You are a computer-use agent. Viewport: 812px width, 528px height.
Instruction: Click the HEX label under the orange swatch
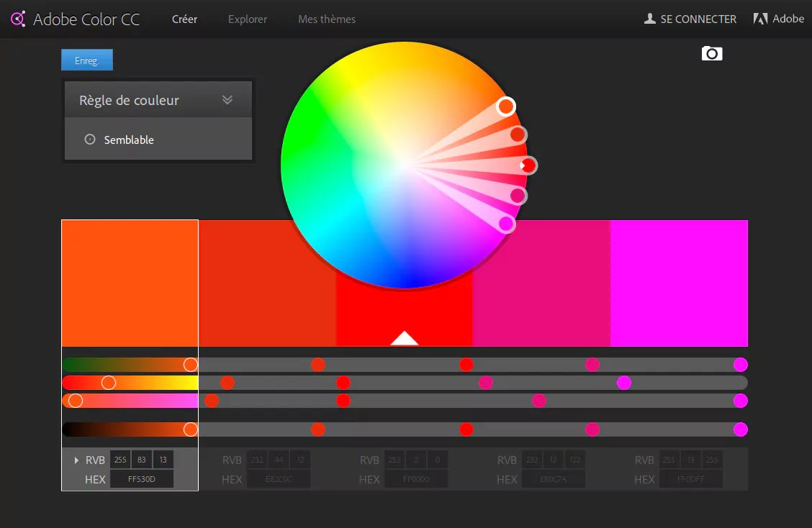pyautogui.click(x=95, y=480)
